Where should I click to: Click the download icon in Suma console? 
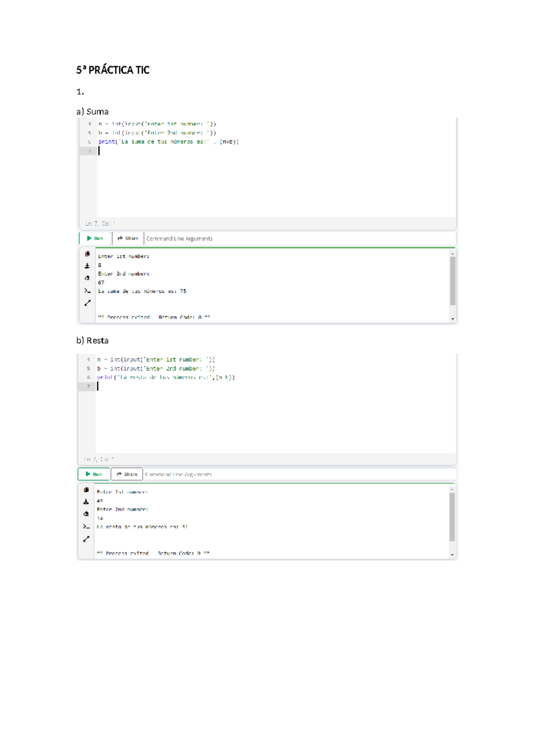coord(87,266)
